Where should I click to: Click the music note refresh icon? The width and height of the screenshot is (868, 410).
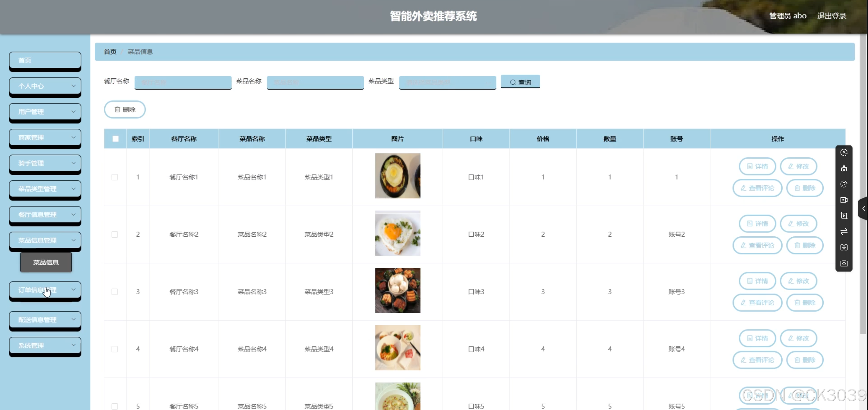click(844, 184)
